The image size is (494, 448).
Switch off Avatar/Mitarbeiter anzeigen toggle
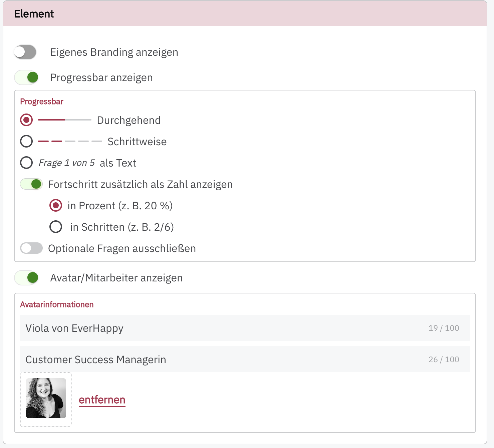click(x=26, y=277)
